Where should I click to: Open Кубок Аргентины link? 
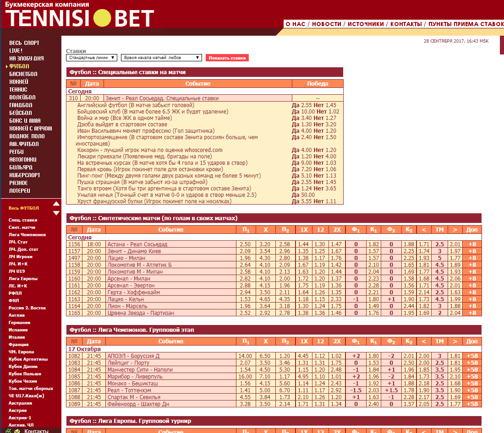[28, 359]
